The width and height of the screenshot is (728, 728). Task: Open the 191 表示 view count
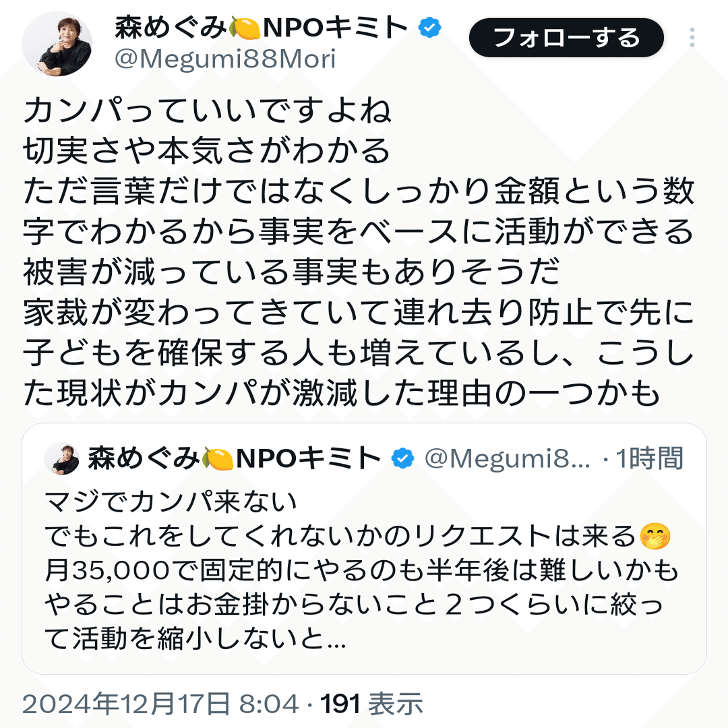coord(371,703)
